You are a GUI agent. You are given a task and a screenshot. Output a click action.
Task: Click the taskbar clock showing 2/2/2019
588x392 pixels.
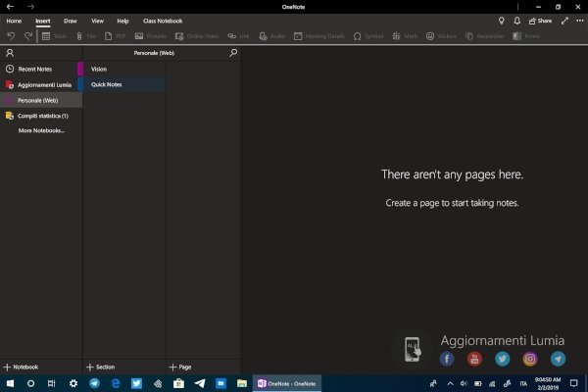click(548, 383)
